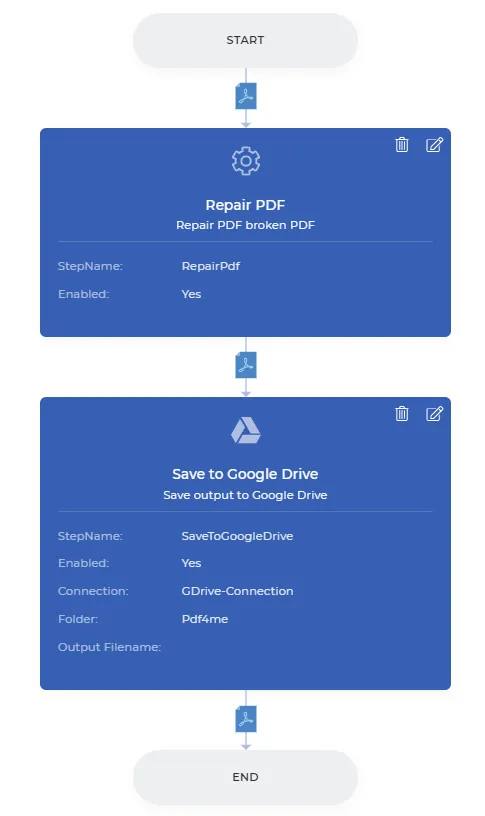This screenshot has height=816, width=485.
Task: Click PDF file icon below START
Action: pos(246,96)
